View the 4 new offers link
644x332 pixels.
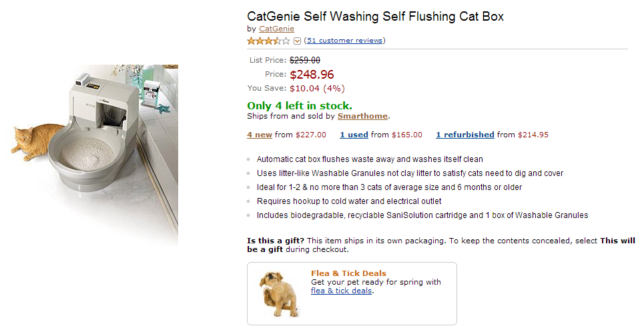click(260, 135)
